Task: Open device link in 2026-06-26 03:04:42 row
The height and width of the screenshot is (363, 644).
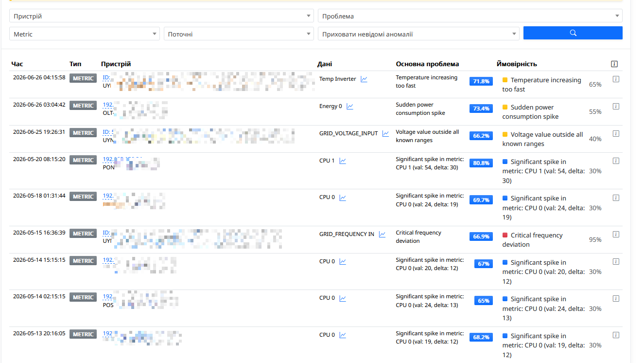Action: point(108,105)
